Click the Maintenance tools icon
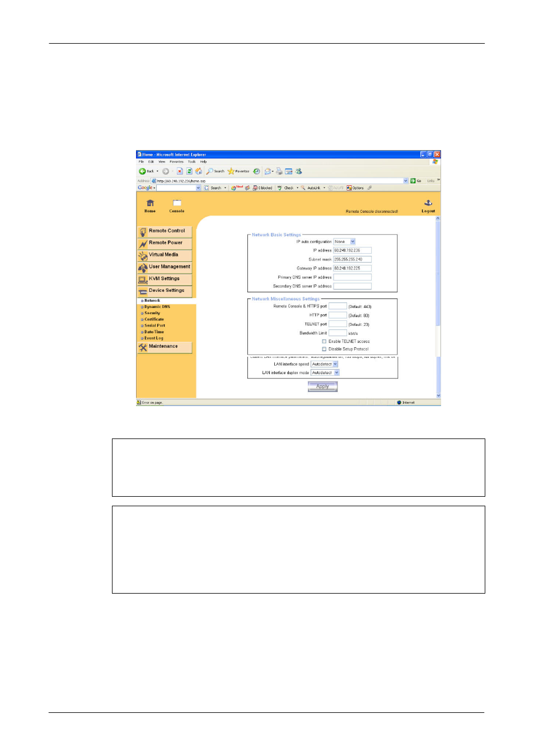 coord(143,347)
